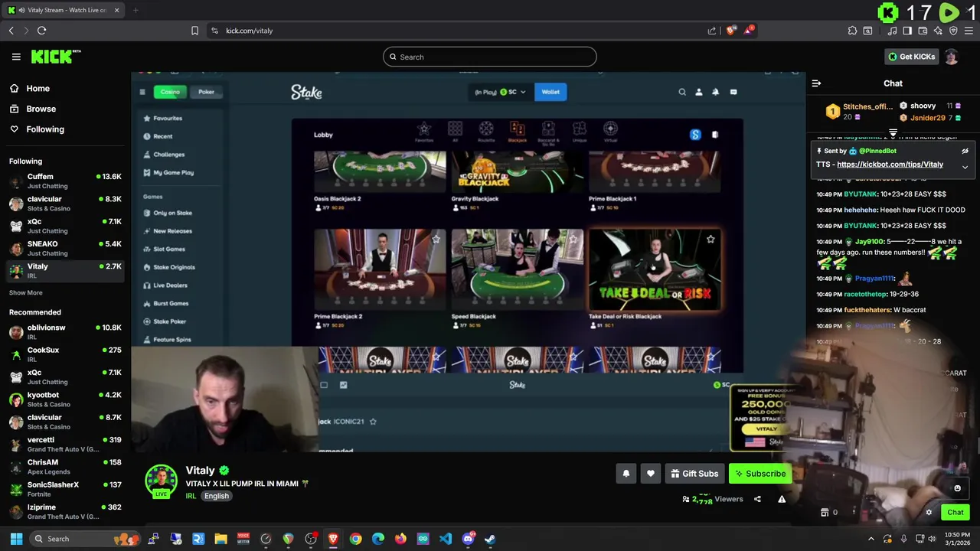Expand following list with Show More
980x551 pixels.
(x=25, y=292)
